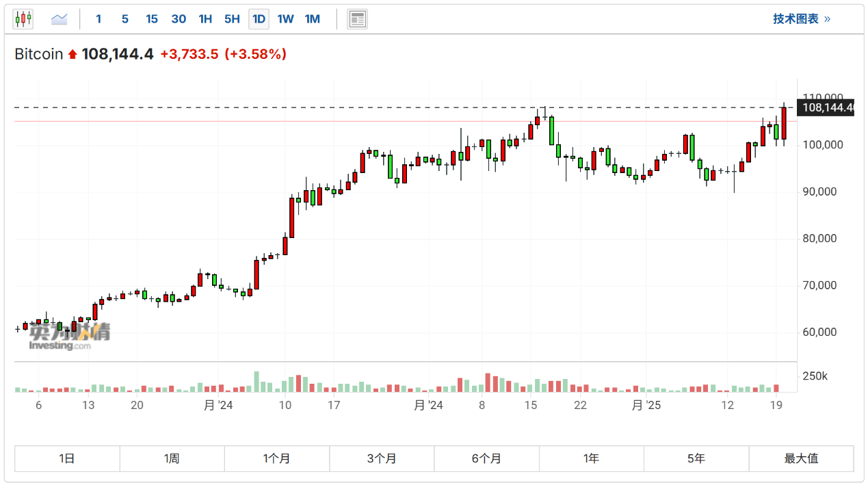The image size is (868, 485).
Task: Show the 最大值 full range
Action: point(801,458)
